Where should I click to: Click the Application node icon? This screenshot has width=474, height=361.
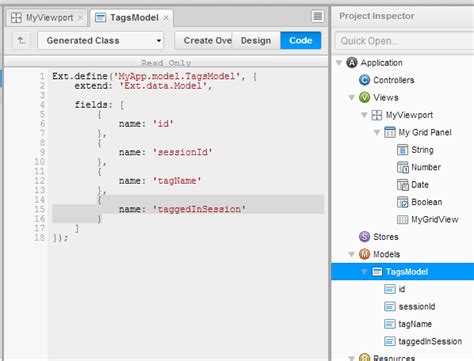[352, 63]
